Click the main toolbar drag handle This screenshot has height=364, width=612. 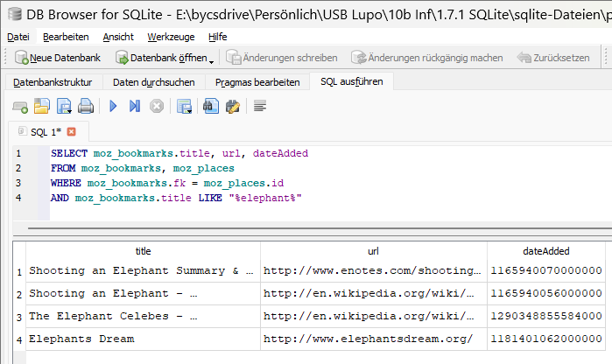pos(5,58)
